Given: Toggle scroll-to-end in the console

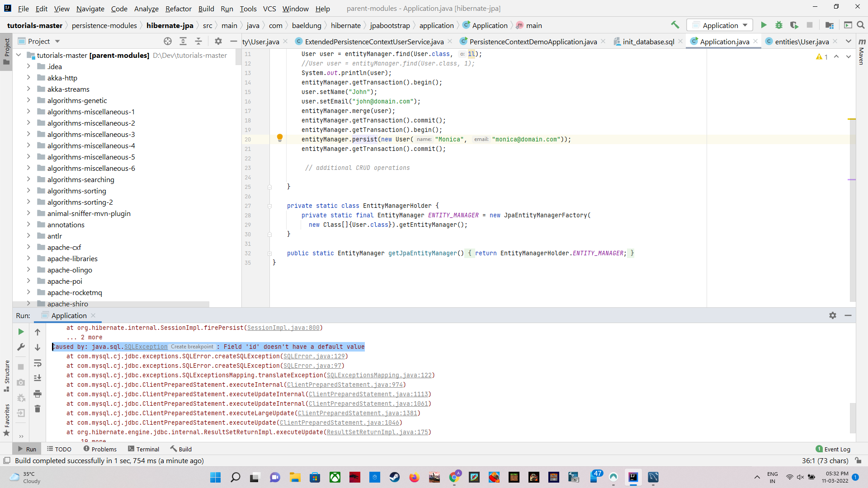Looking at the screenshot, I should coord(38,378).
